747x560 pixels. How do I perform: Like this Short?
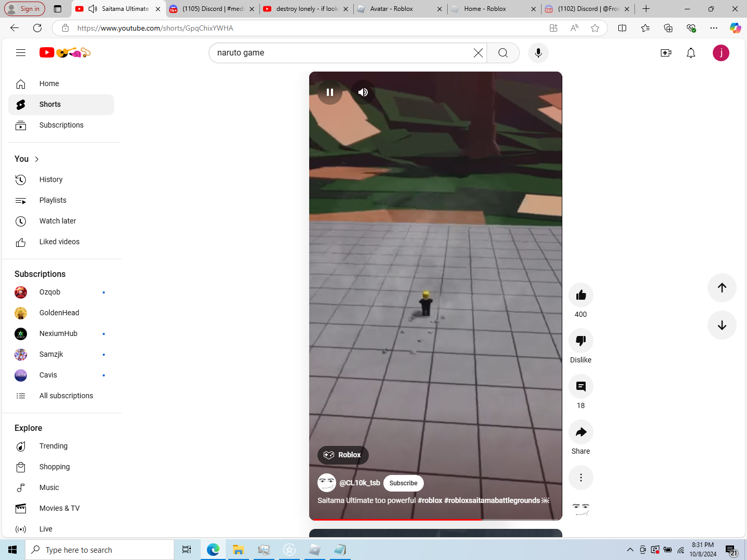click(581, 295)
